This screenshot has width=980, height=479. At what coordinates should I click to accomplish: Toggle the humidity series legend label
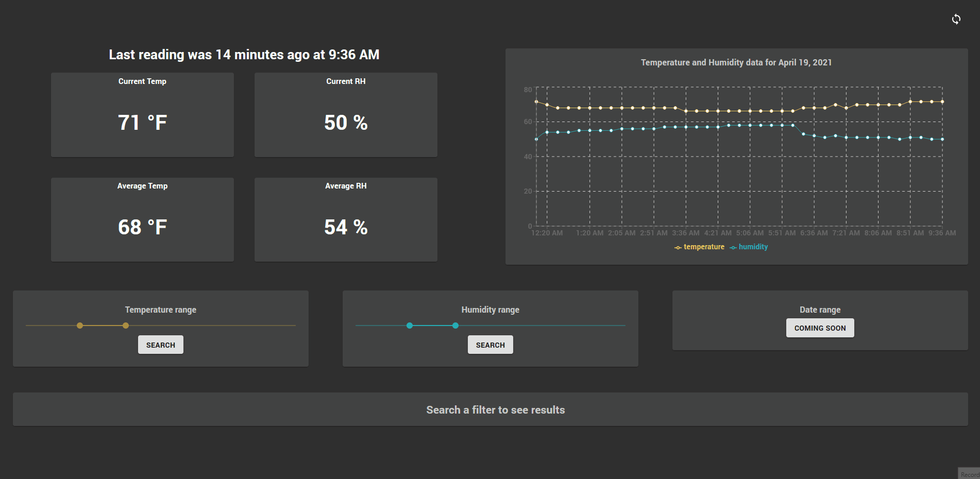point(753,247)
